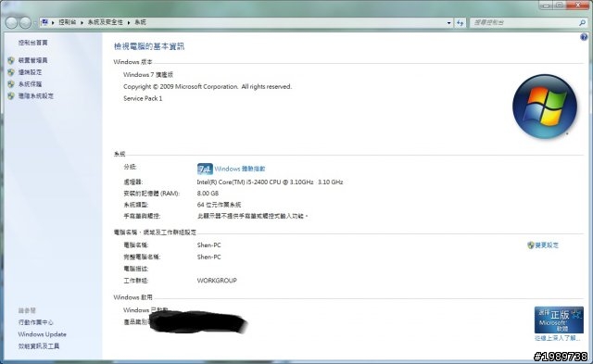Viewport: 593px width, 364px height.
Task: Open the recent pages dropdown beside Forward button
Action: coord(35,22)
